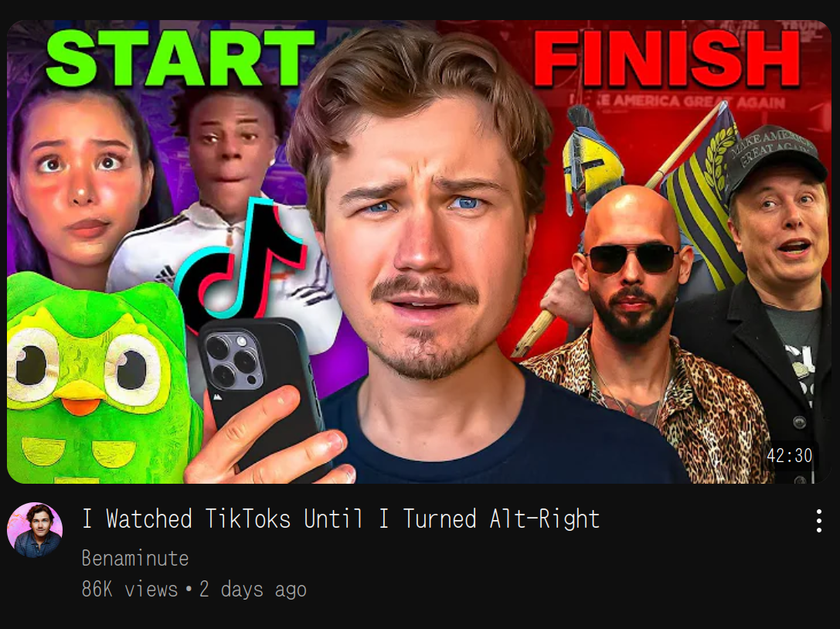Click the 2 days ago upload date
Viewport: 840px width, 629px height.
tap(253, 590)
